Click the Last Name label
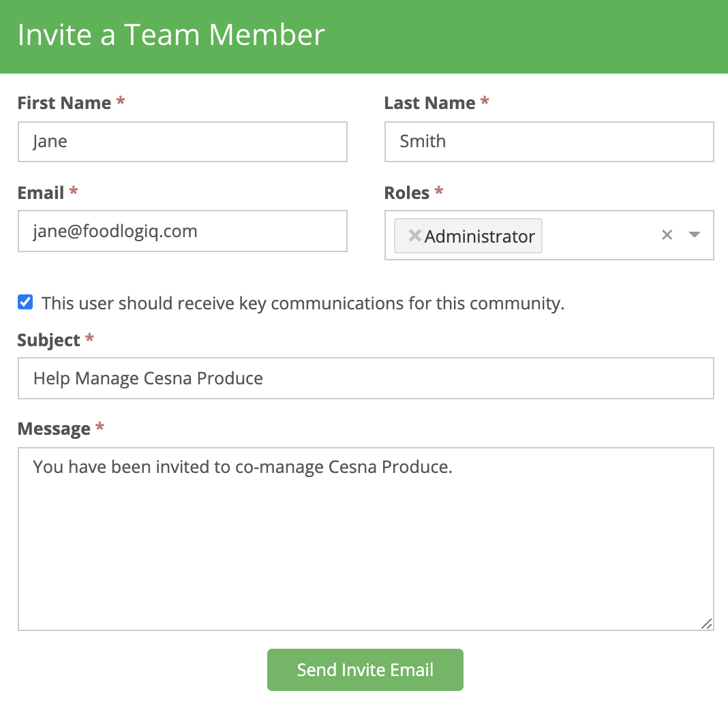This screenshot has width=728, height=706. tap(429, 103)
